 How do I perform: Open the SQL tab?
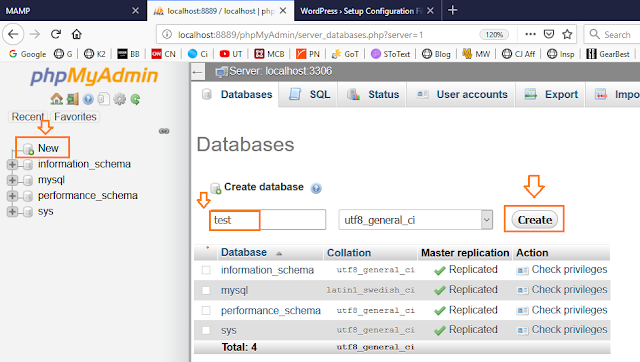click(309, 94)
